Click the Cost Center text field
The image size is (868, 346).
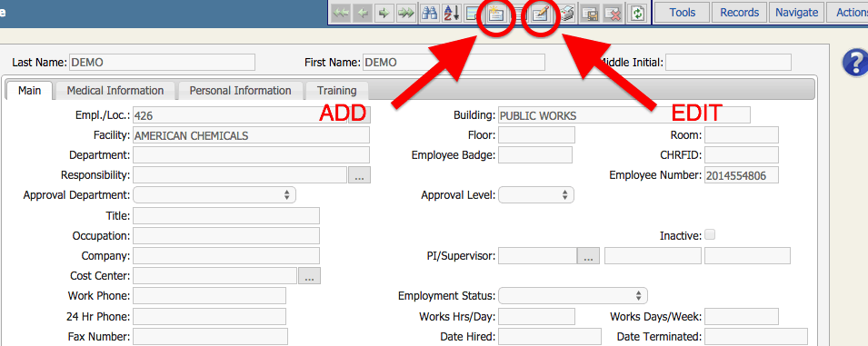[215, 276]
